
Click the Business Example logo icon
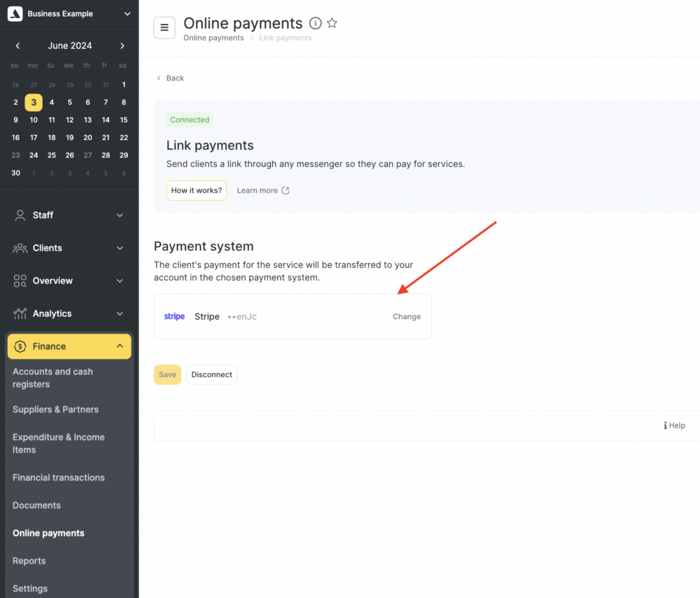[15, 14]
